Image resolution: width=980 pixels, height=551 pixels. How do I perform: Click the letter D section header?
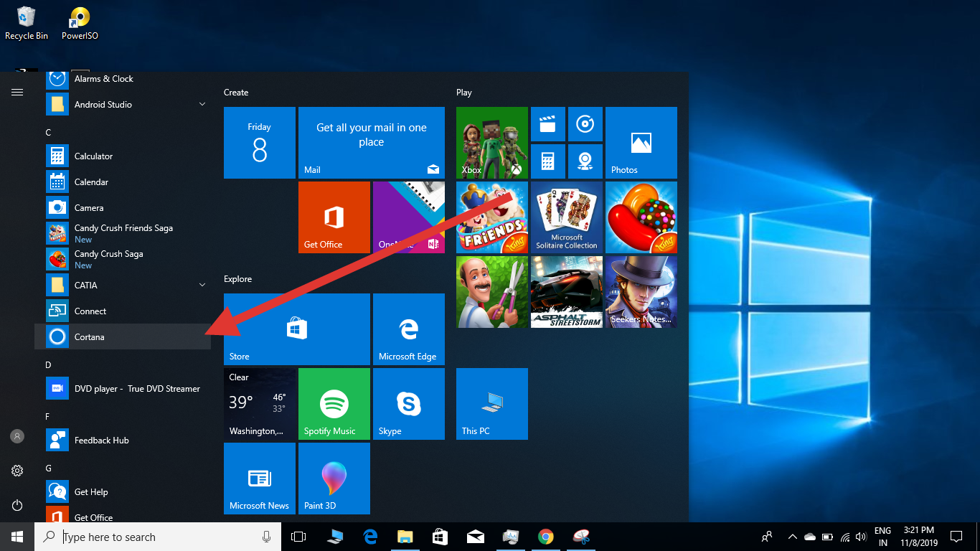coord(49,365)
